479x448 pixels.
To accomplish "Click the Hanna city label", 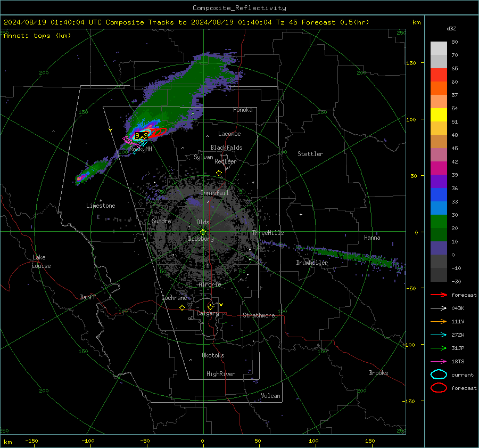I will coord(372,238).
